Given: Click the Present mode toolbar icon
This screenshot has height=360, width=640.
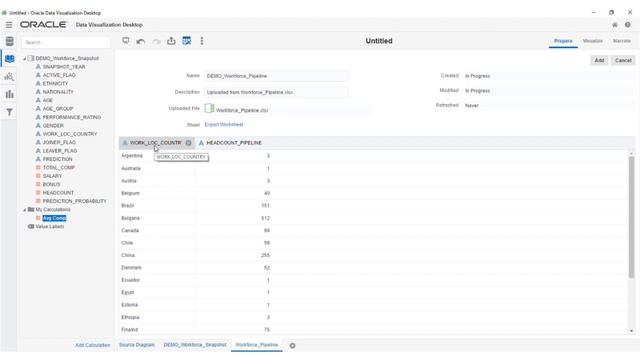Looking at the screenshot, I should point(126,41).
